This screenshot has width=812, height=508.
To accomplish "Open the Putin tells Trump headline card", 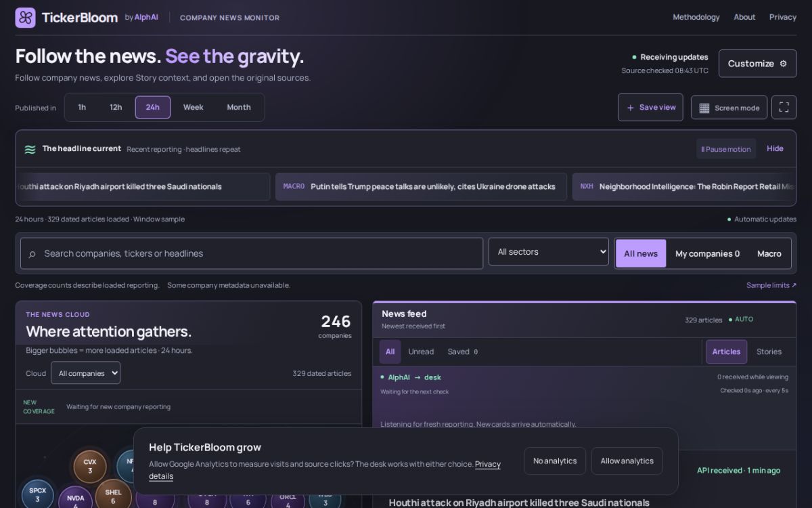I will pos(421,186).
